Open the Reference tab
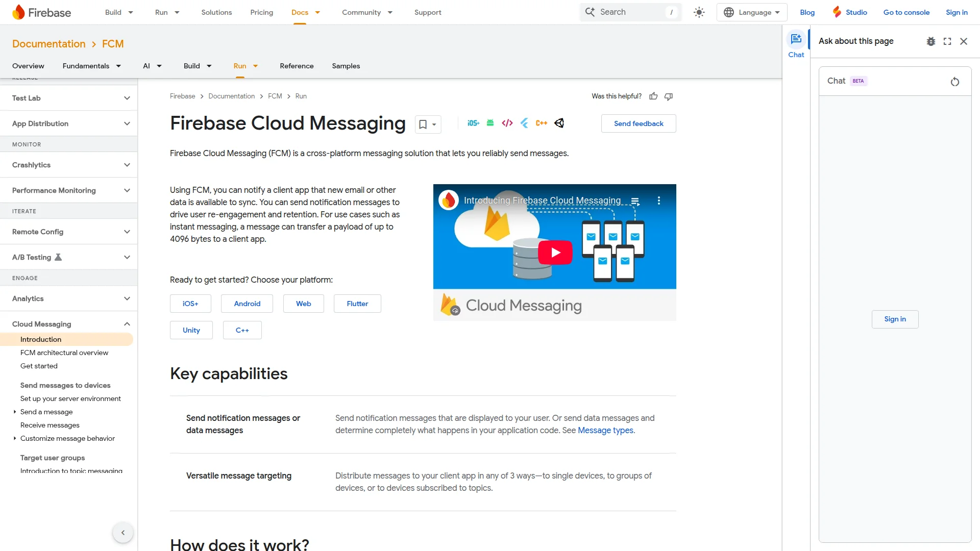Image resolution: width=980 pixels, height=551 pixels. click(x=297, y=66)
